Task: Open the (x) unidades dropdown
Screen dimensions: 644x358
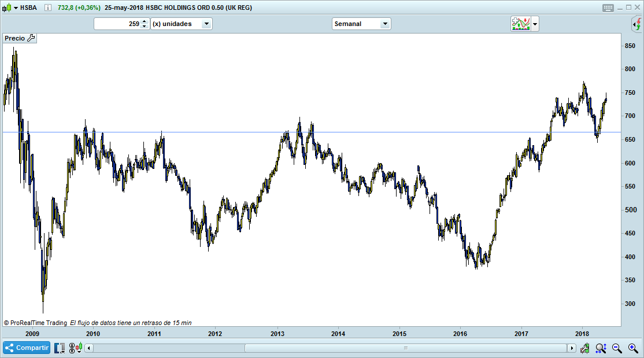Action: 205,24
